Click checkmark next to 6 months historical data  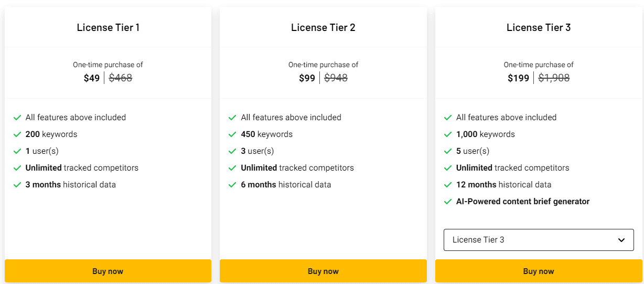pos(232,185)
